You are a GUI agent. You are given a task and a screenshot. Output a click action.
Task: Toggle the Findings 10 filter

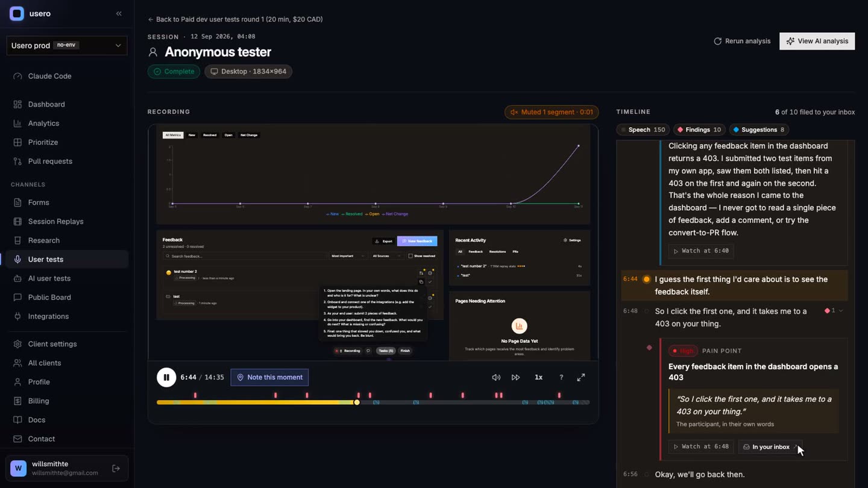[699, 130]
